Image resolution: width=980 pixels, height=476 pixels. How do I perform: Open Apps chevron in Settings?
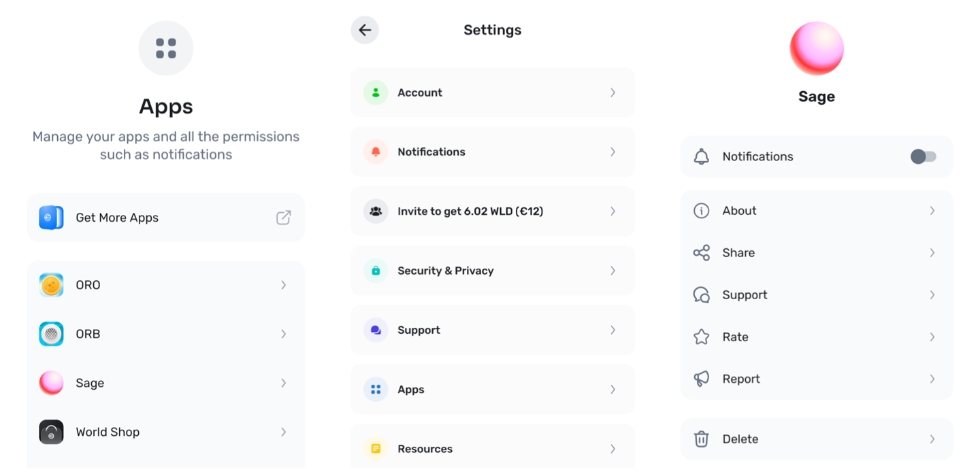coord(613,390)
